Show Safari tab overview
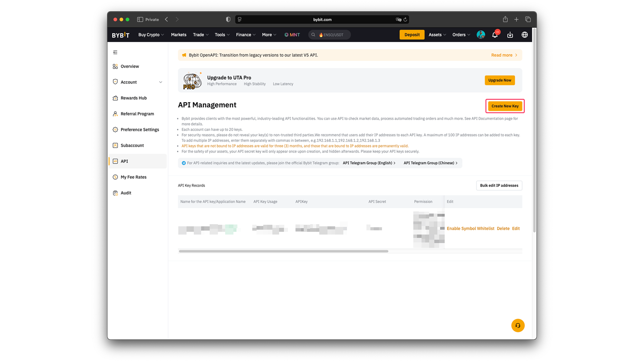Screen dimensions: 644x362 [x=528, y=19]
